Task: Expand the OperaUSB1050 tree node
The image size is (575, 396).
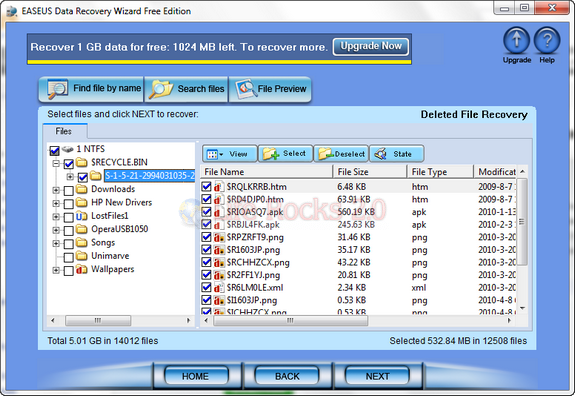Action: [x=56, y=230]
